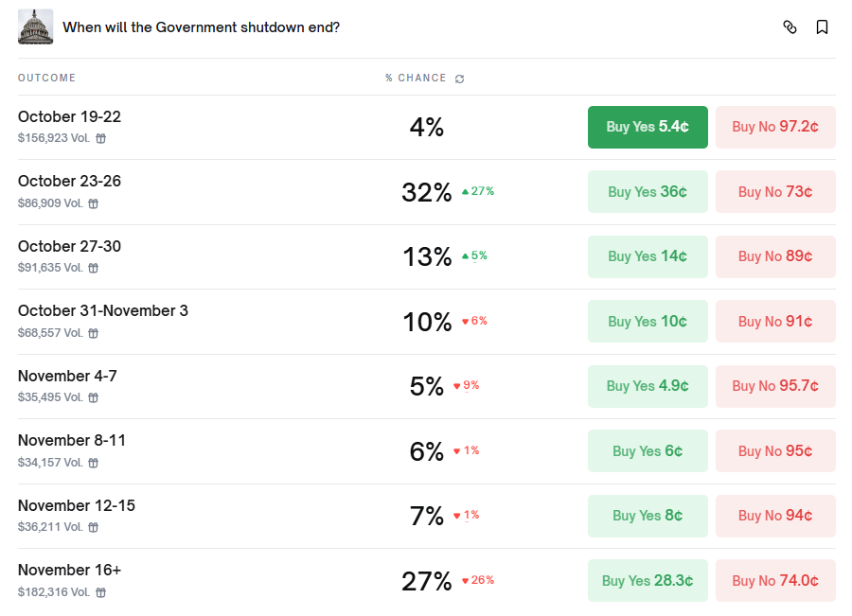Buy Yes at 14¢ for October 27-30

pos(648,256)
